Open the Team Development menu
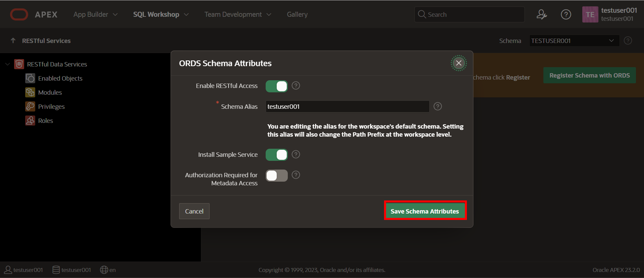 click(233, 14)
